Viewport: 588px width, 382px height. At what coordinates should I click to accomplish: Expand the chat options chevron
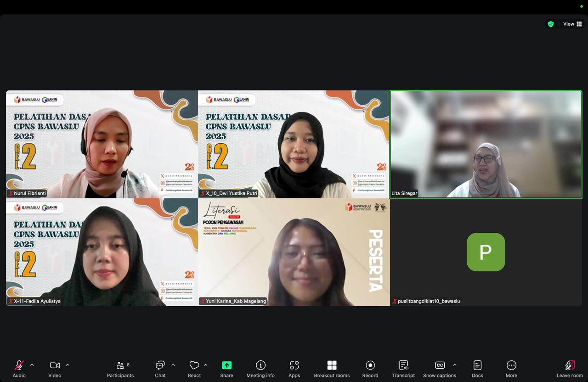[173, 365]
